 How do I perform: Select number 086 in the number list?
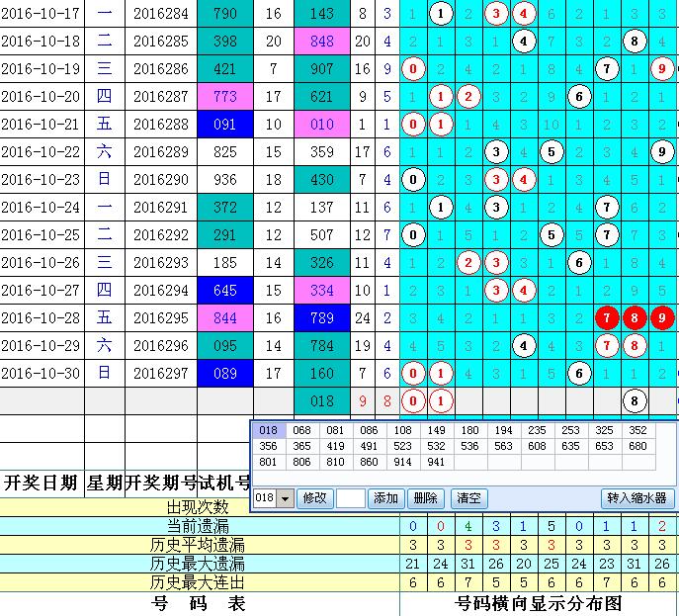coord(369,430)
